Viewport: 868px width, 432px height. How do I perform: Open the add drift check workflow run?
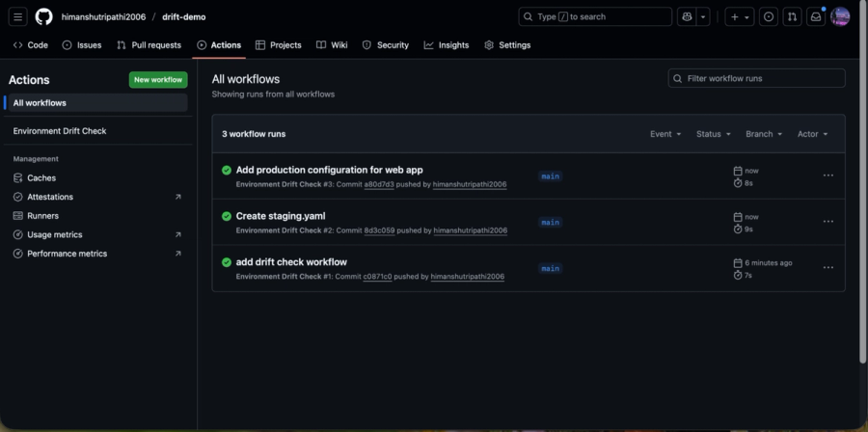click(291, 262)
